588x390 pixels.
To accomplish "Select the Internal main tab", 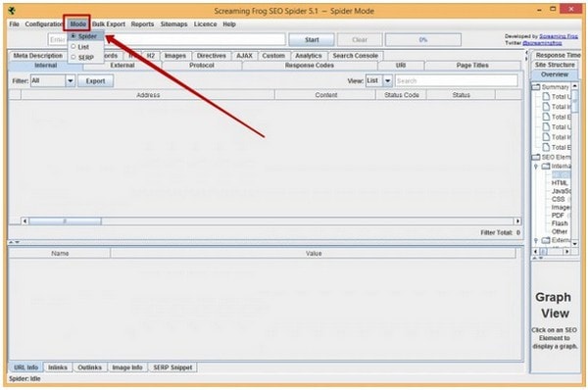I will (x=46, y=66).
